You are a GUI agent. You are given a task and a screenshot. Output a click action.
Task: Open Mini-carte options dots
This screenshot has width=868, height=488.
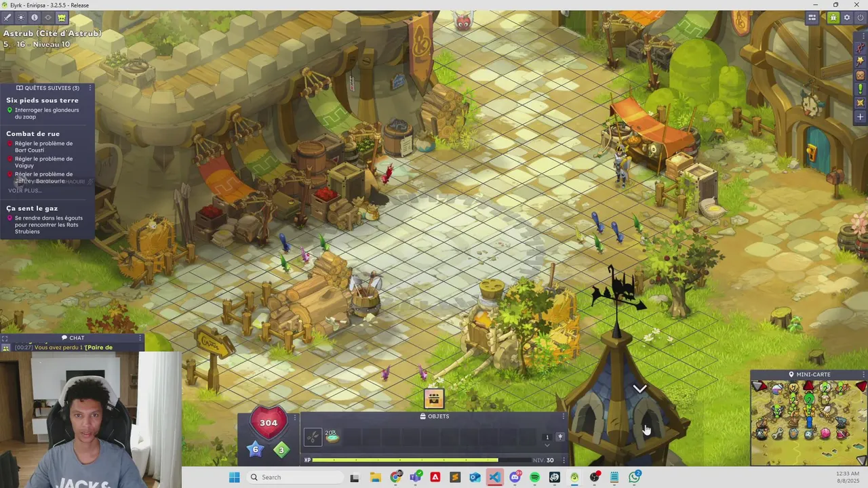(x=863, y=374)
